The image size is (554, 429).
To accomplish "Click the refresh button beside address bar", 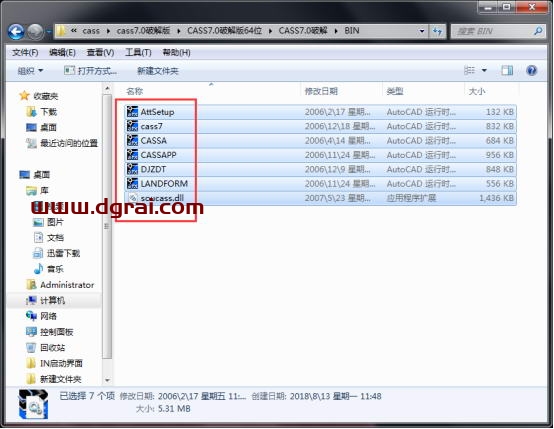I will [437, 31].
